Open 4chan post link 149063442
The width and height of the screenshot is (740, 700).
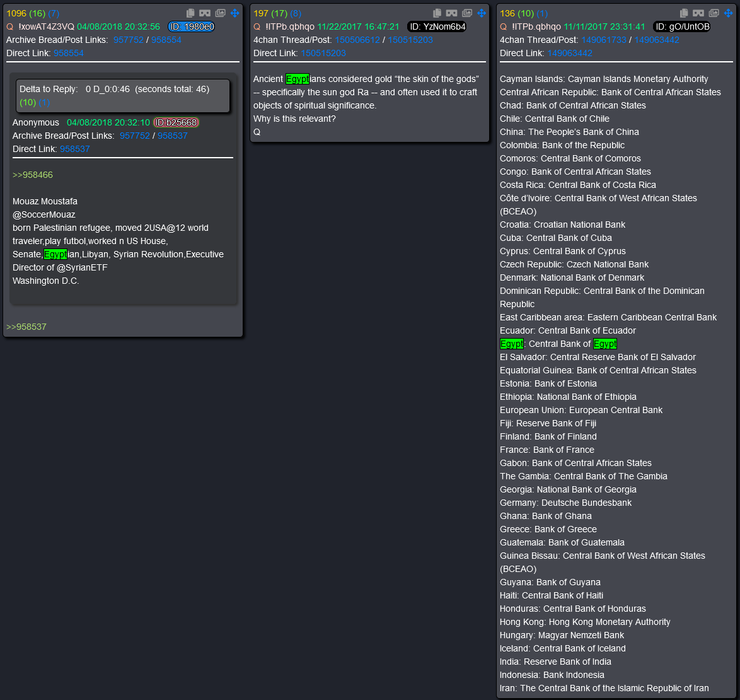pyautogui.click(x=656, y=40)
